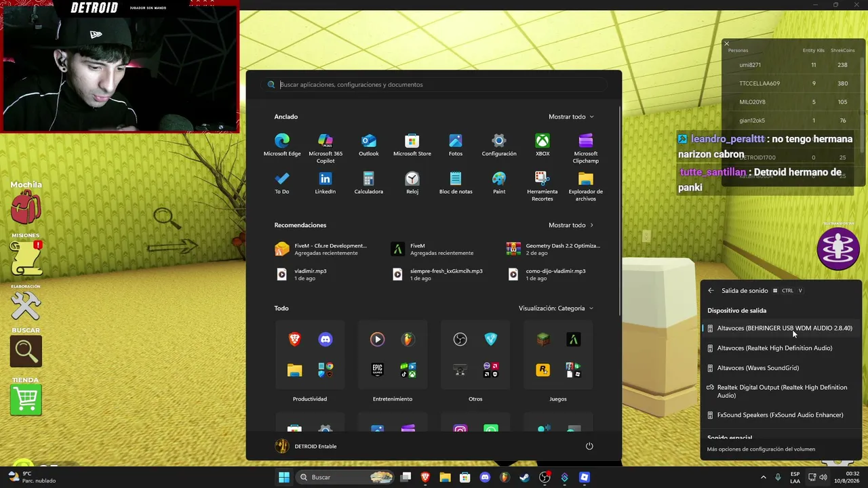Open Explorador de archivos in pinned apps

586,186
